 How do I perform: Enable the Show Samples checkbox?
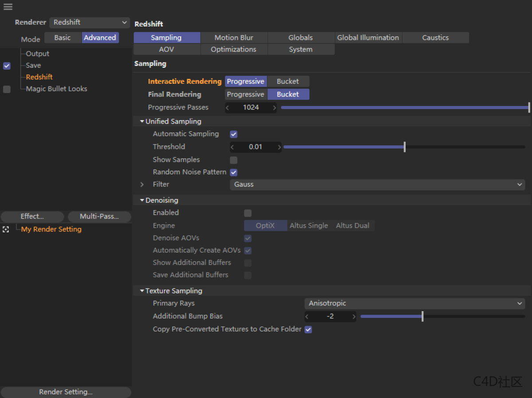coord(234,160)
